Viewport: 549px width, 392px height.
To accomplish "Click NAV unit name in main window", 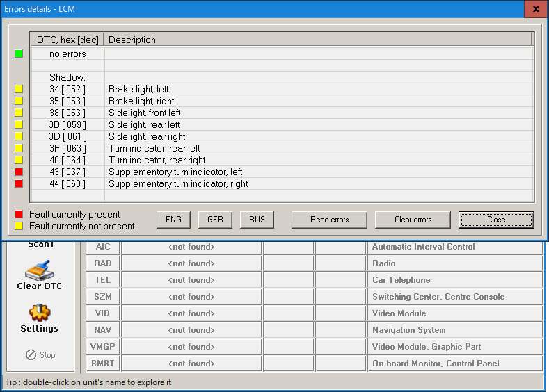I will pos(103,330).
